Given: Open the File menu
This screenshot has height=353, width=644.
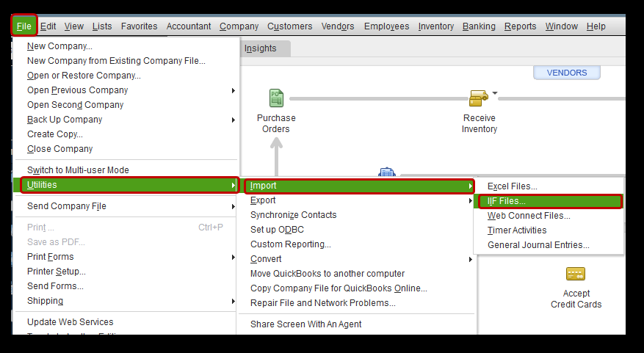Looking at the screenshot, I should pyautogui.click(x=24, y=26).
